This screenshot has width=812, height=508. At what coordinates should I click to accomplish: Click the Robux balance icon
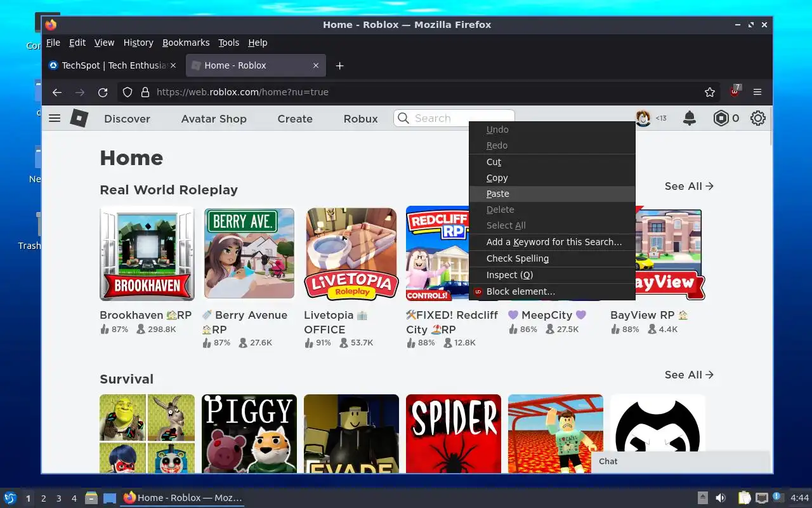[x=721, y=118]
